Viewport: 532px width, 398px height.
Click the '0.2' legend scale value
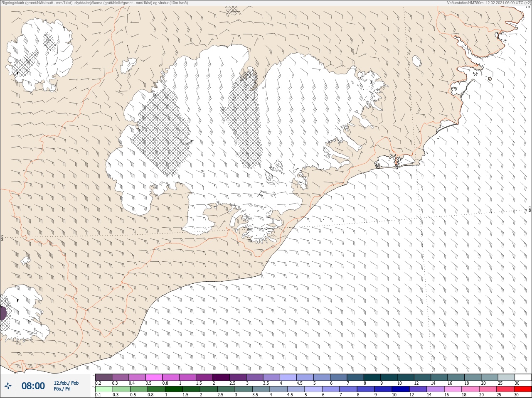(x=98, y=383)
